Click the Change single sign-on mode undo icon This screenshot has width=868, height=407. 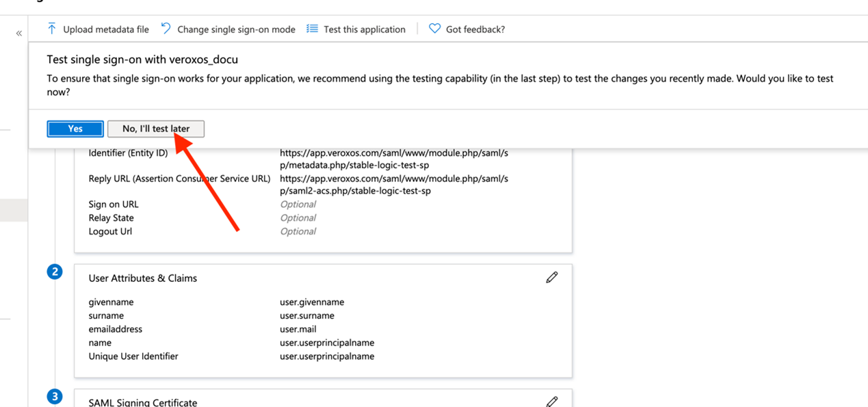point(166,28)
